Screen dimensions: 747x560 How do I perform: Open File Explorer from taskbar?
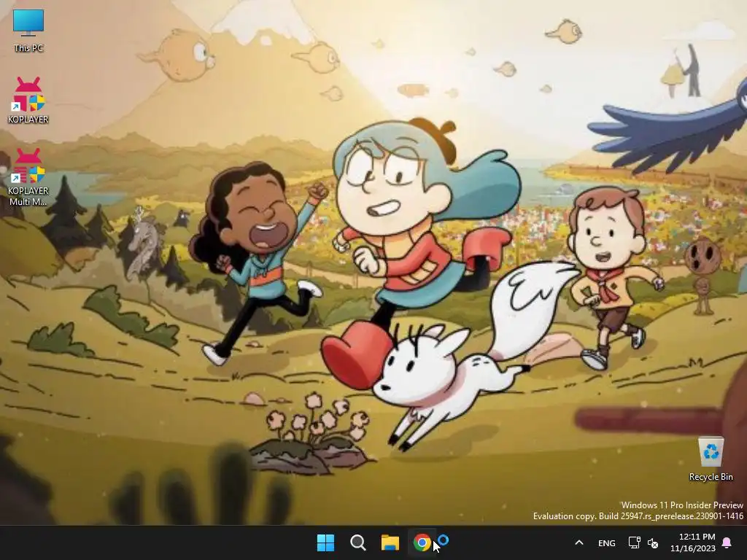(x=390, y=542)
